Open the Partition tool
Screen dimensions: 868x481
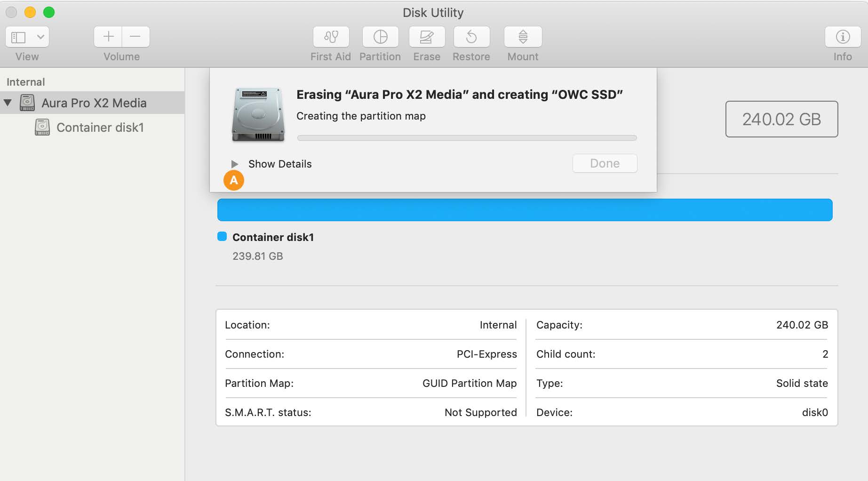pos(380,43)
